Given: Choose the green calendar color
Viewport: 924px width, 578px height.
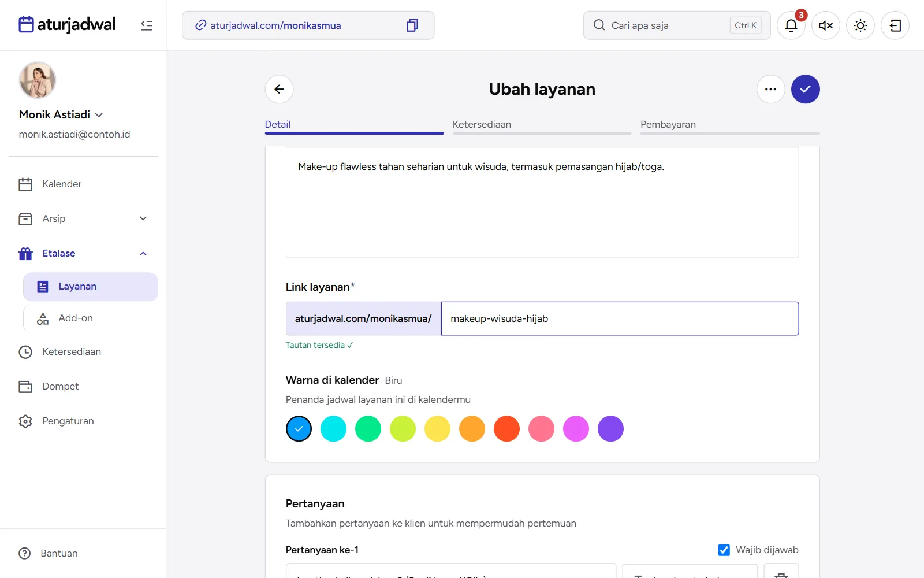Looking at the screenshot, I should pos(368,429).
